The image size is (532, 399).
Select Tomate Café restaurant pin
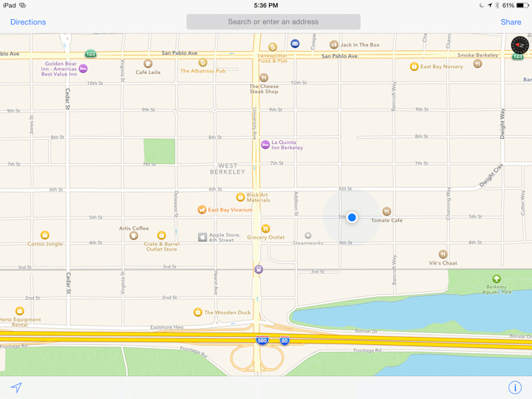coord(386,211)
